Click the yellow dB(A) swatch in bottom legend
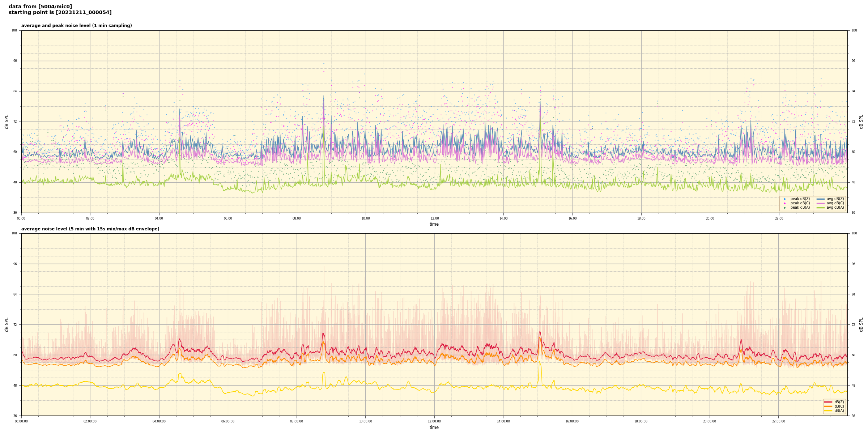Viewport: 868px width, 434px height. 828,410
